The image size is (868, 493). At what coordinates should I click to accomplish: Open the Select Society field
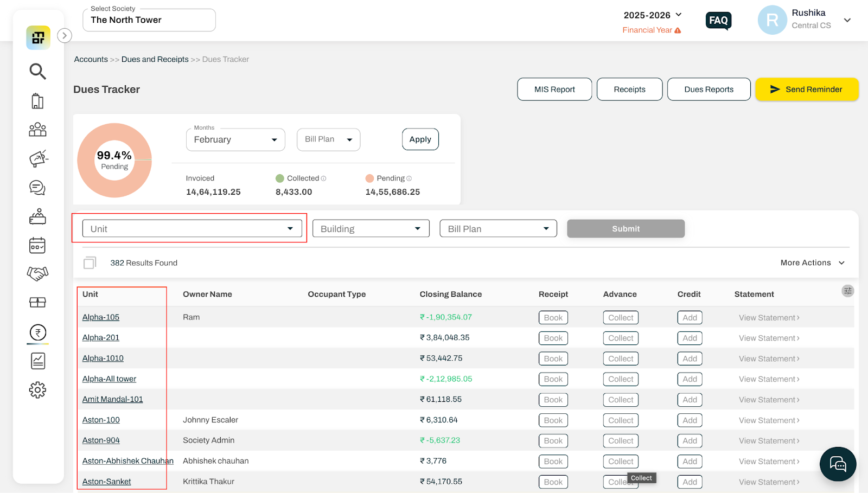(x=149, y=20)
